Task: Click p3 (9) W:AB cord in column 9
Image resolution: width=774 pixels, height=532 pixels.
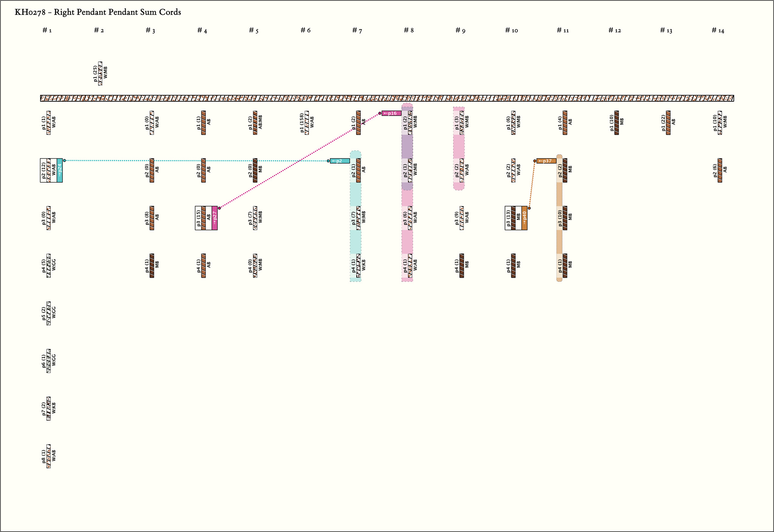Action: coord(461,218)
